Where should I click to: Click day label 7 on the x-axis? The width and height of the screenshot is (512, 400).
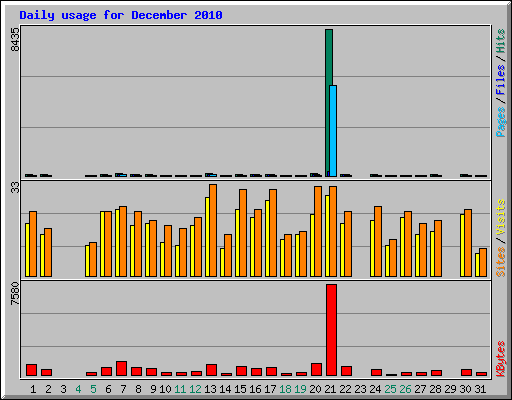(x=123, y=389)
